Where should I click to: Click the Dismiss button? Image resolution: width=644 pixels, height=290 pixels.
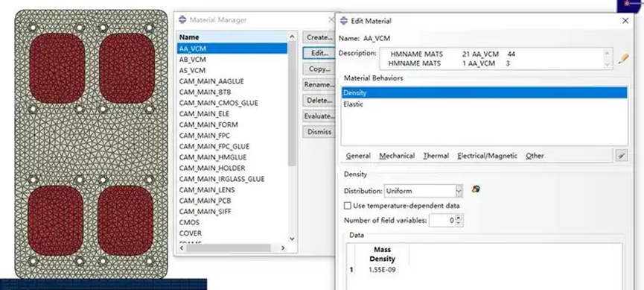pos(319,132)
